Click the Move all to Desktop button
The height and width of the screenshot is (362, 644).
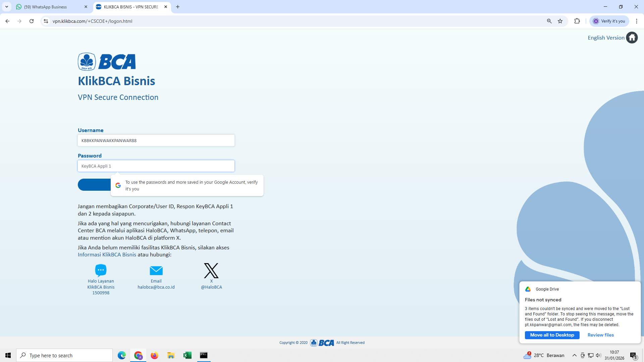coord(552,335)
